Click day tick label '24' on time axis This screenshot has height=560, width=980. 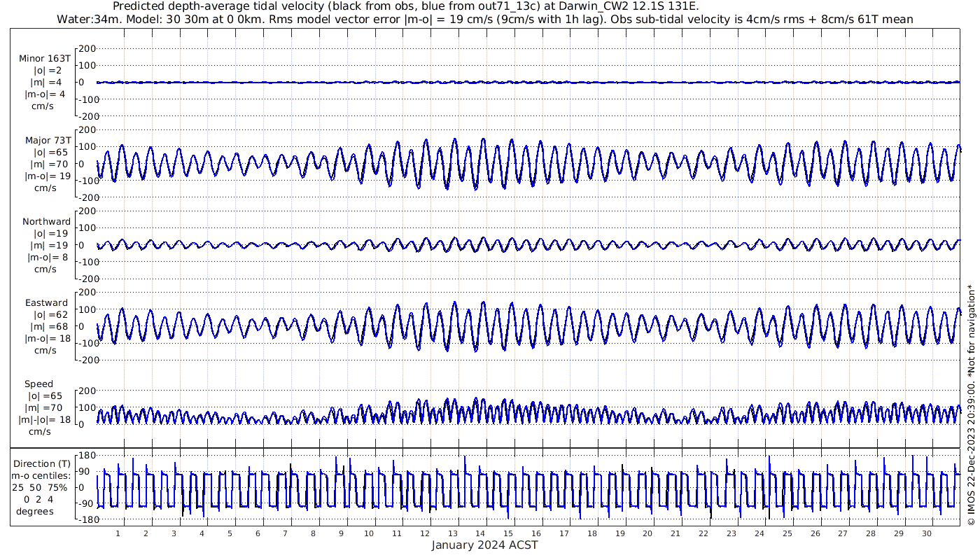point(759,533)
